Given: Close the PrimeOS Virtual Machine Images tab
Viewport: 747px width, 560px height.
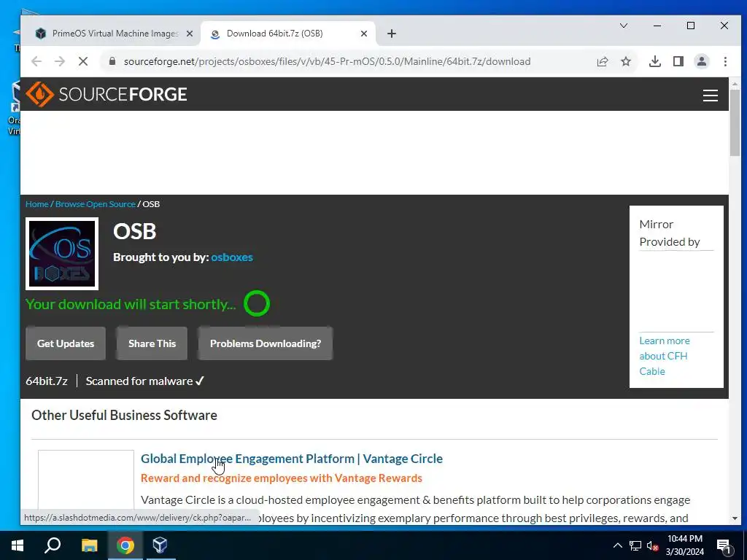Looking at the screenshot, I should [x=190, y=34].
